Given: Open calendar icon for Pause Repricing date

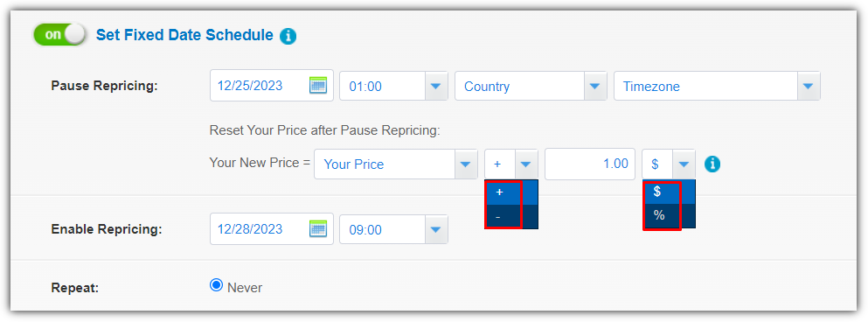Looking at the screenshot, I should (318, 86).
